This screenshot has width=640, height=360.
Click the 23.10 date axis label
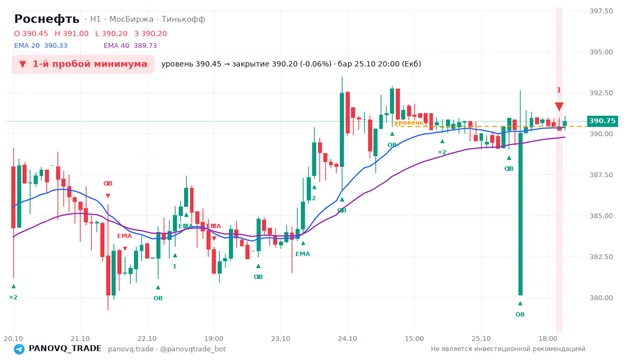click(281, 339)
